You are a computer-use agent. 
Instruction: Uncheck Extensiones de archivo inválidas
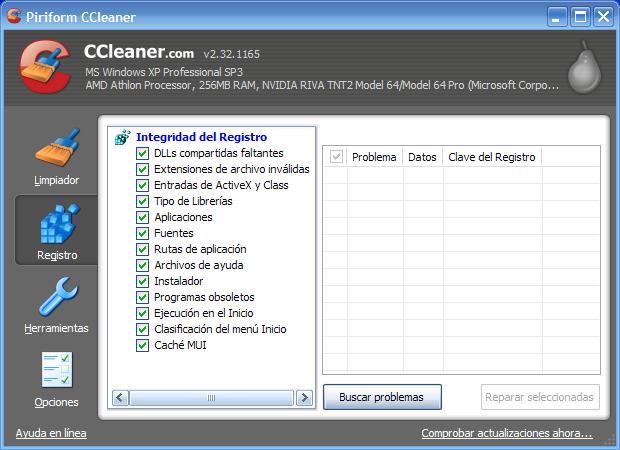coord(142,169)
